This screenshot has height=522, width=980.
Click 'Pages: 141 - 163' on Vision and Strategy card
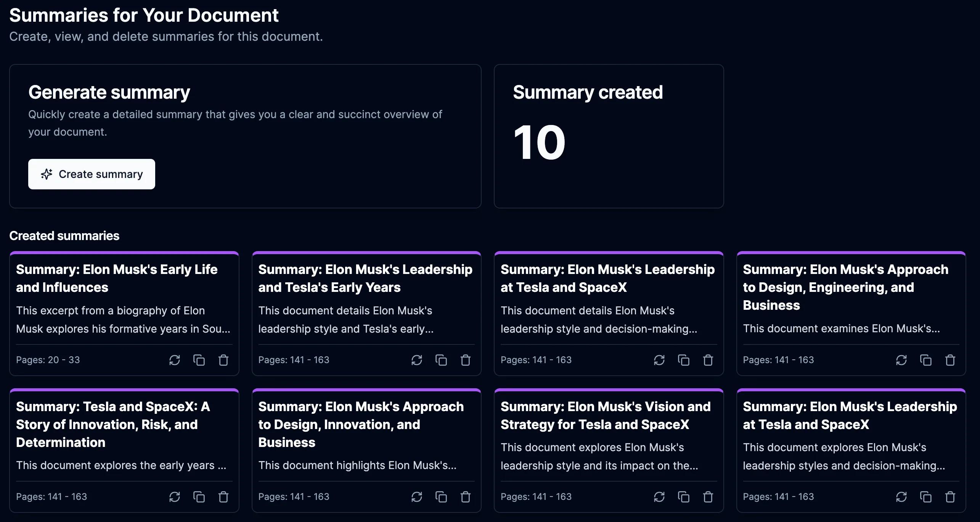(x=536, y=496)
